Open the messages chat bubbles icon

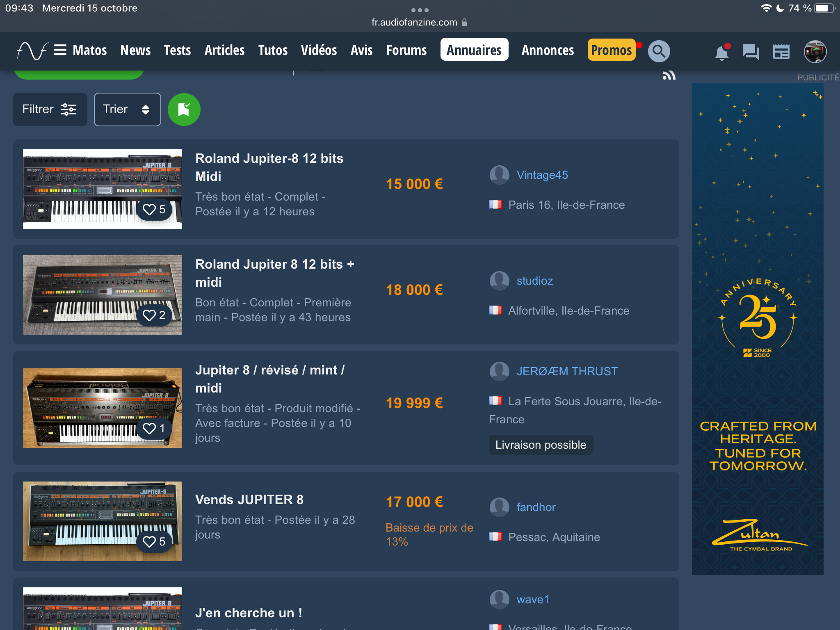tap(751, 52)
